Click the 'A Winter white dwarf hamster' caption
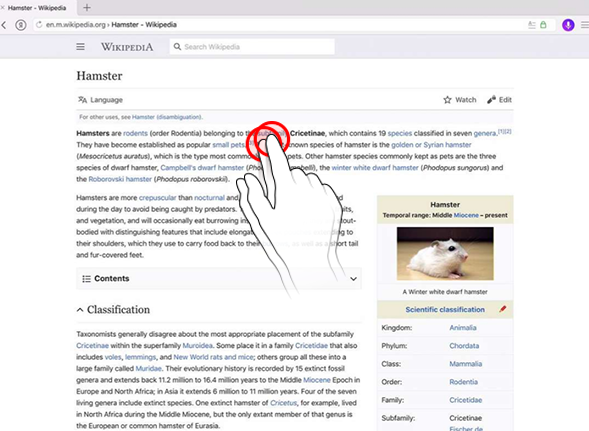 point(445,292)
